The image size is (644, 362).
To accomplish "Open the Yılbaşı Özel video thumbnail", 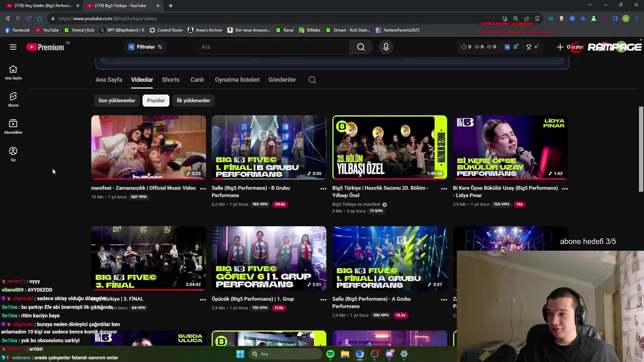I will (389, 147).
